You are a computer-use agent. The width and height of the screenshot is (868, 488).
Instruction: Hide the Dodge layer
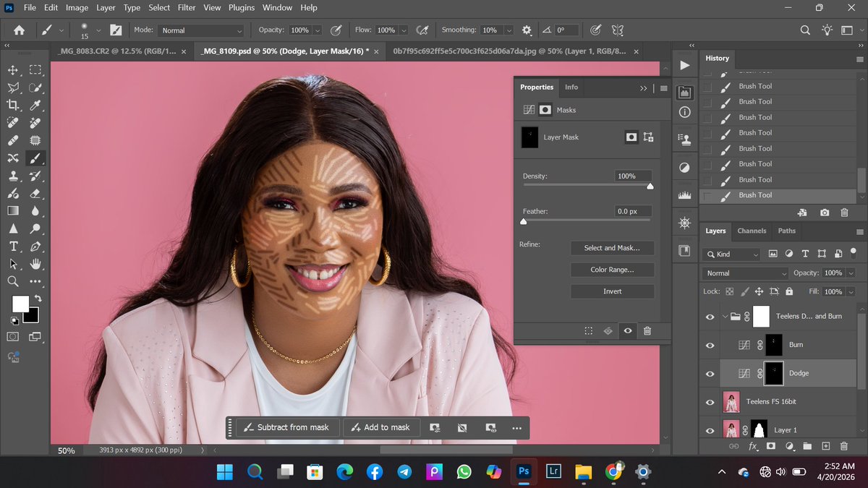710,373
